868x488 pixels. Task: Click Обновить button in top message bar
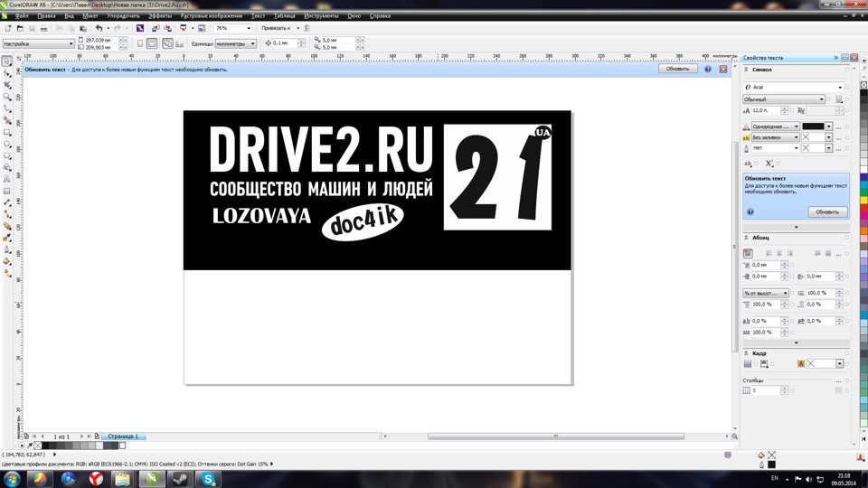(x=677, y=70)
